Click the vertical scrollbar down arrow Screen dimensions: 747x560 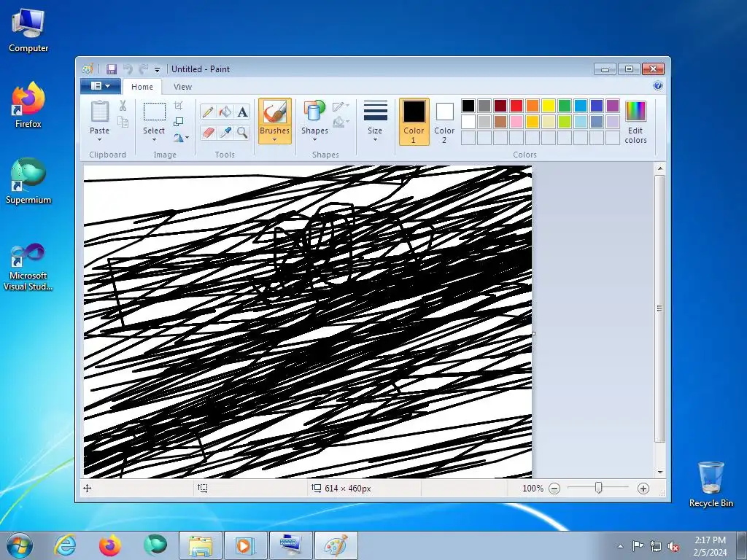[659, 472]
